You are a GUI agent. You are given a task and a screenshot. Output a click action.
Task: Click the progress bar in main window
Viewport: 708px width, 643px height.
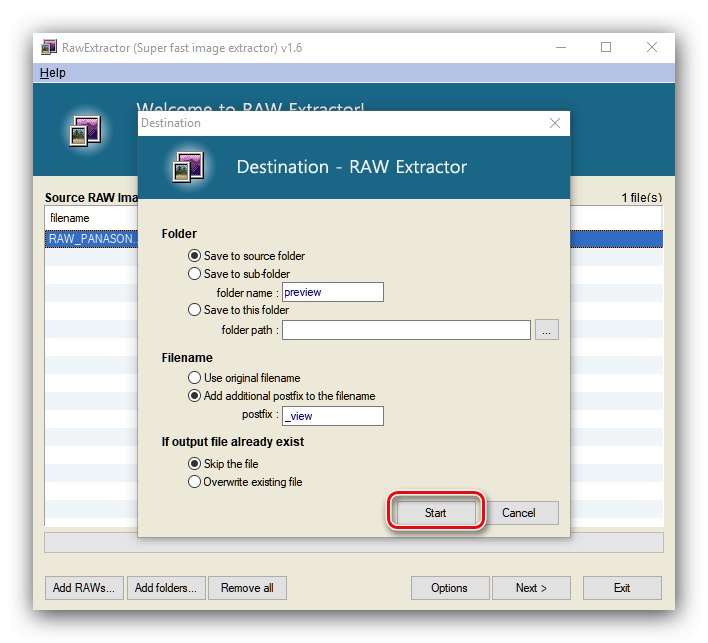tap(354, 543)
